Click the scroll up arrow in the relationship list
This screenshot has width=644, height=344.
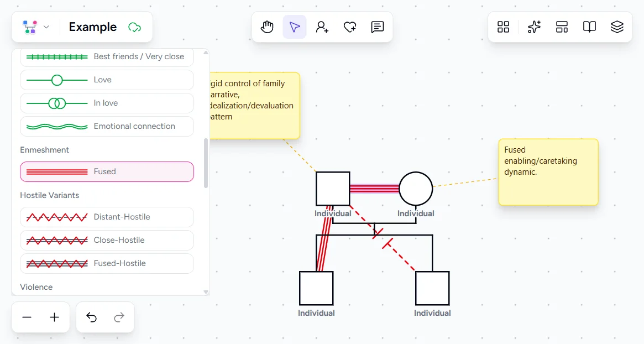206,53
